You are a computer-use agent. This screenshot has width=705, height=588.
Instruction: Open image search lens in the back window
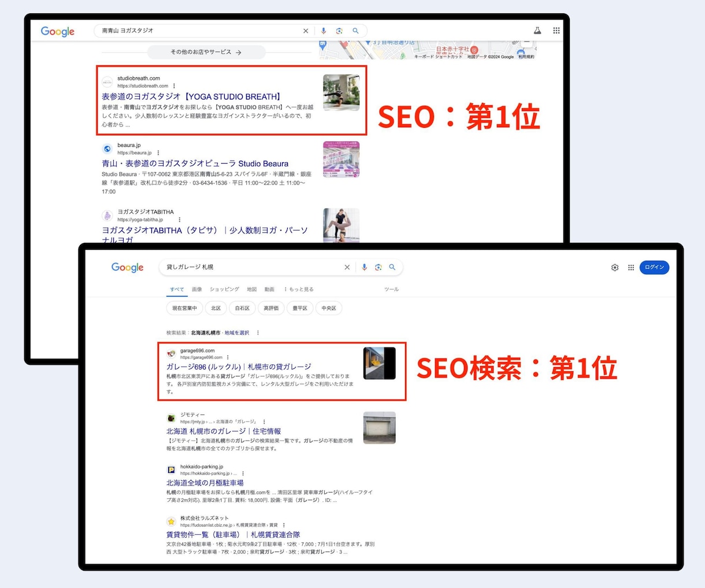339,31
